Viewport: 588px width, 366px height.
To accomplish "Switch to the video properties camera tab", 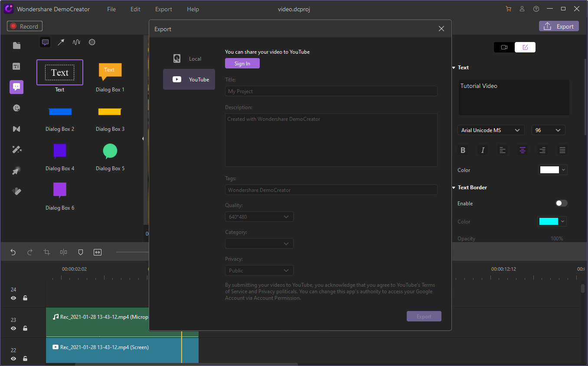I will tap(504, 47).
